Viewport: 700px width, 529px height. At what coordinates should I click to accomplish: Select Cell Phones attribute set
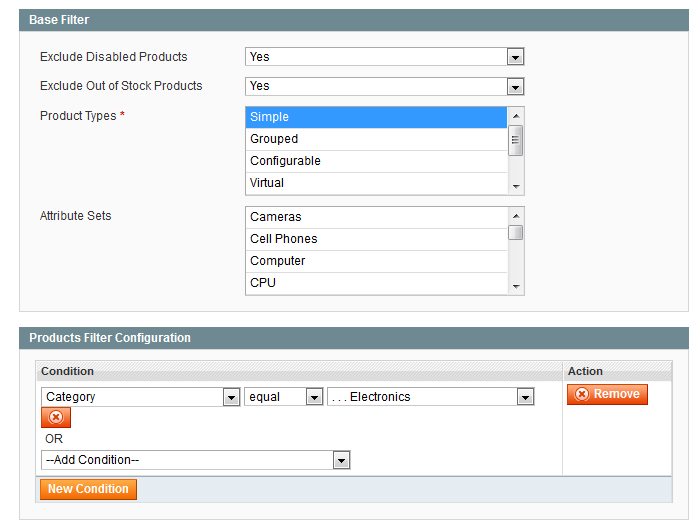point(375,239)
